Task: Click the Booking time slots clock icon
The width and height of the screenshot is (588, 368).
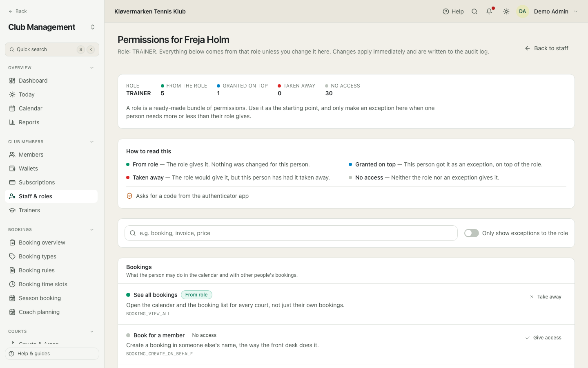Action: [12, 284]
